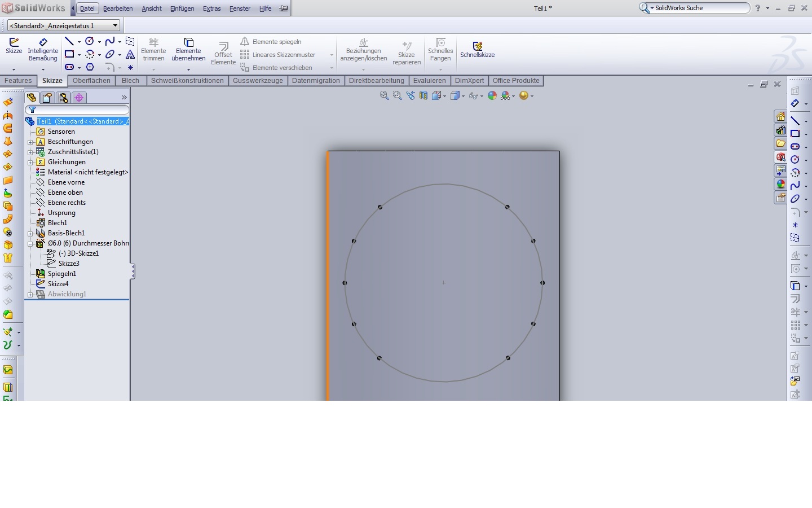Collapse the Ø6.0 Durchmesser Bohrung tree node
This screenshot has height=508, width=812.
point(30,243)
